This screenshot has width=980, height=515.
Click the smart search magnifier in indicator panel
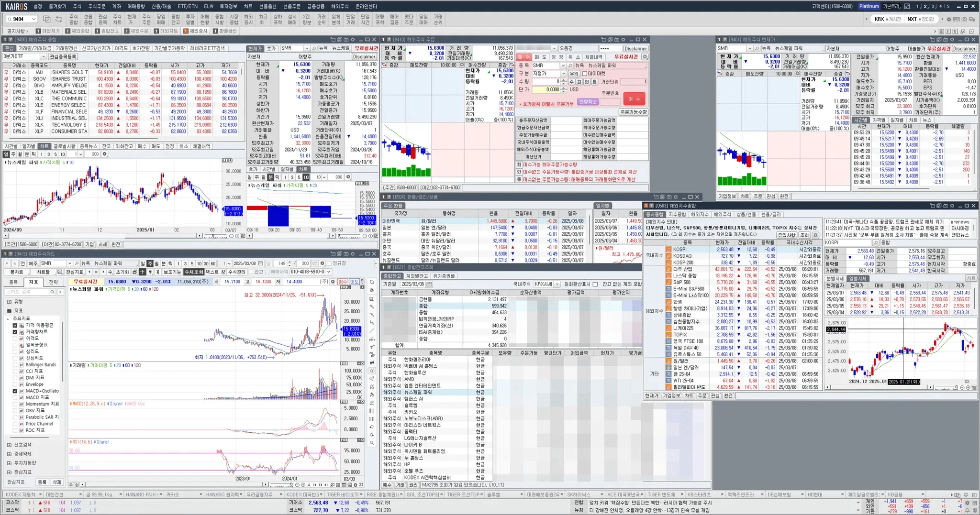coord(53,292)
